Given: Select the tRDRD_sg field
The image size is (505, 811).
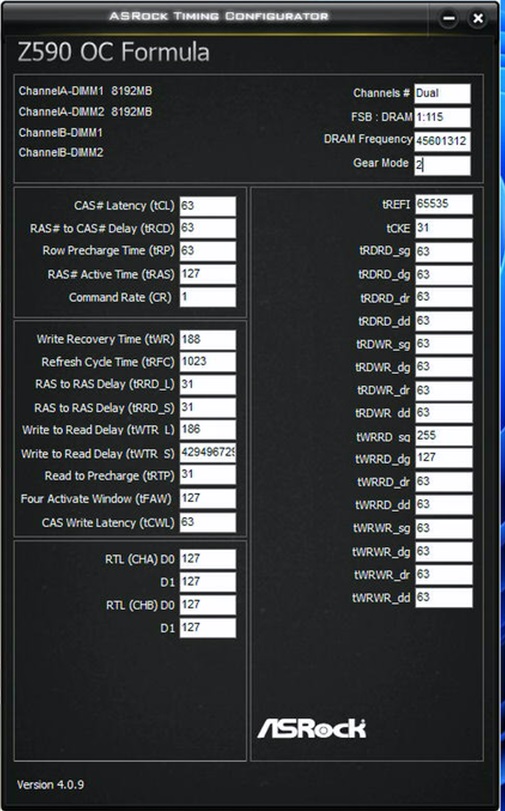Looking at the screenshot, I should 443,252.
